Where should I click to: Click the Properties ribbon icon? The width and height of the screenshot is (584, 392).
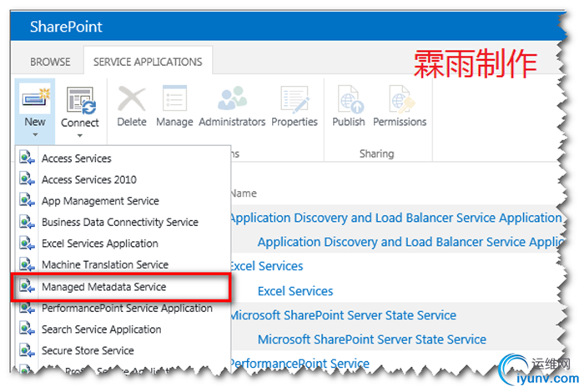[x=295, y=99]
